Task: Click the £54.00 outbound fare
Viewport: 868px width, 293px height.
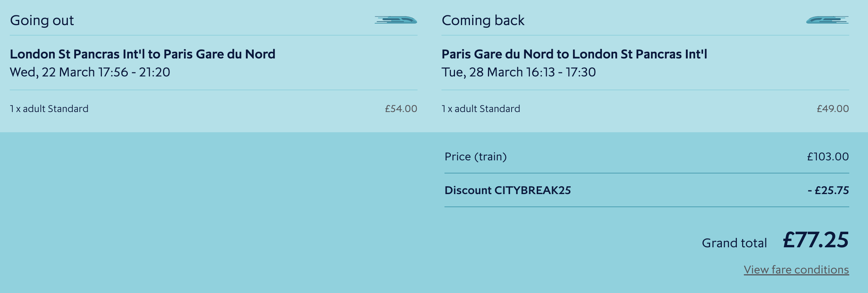Action: 401,109
